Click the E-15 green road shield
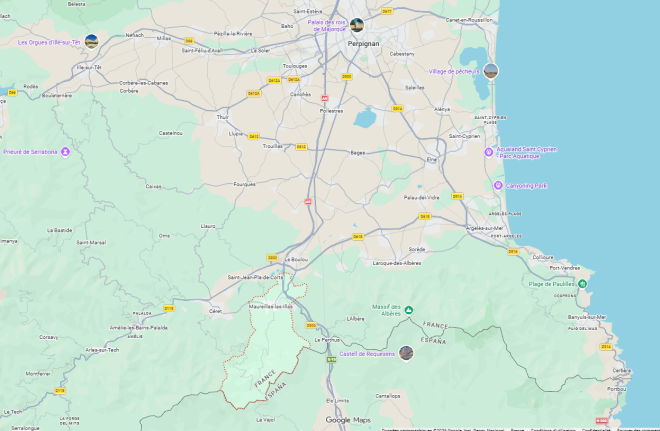The image size is (660, 431). tap(331, 359)
